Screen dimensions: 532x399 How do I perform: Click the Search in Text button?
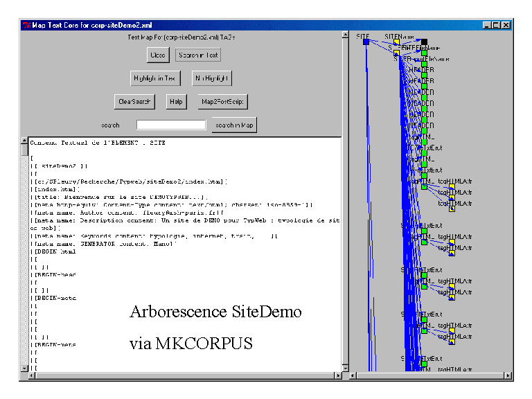pos(197,55)
